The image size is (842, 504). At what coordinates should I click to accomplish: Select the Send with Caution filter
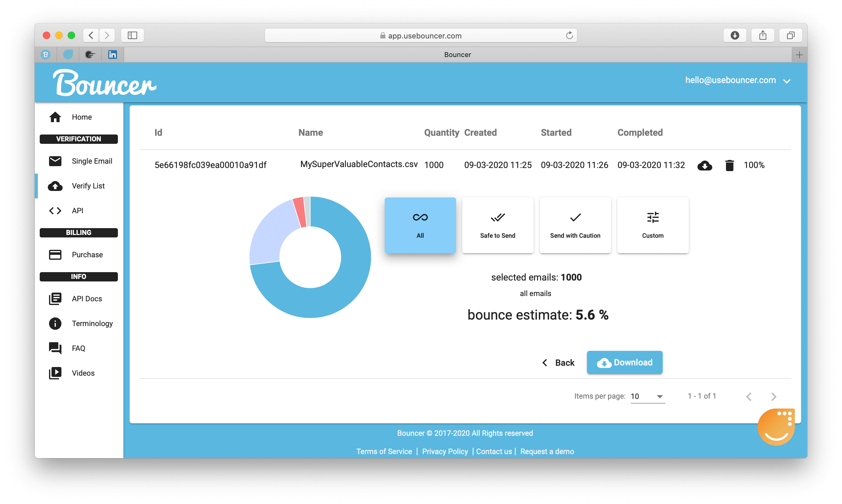pos(575,225)
